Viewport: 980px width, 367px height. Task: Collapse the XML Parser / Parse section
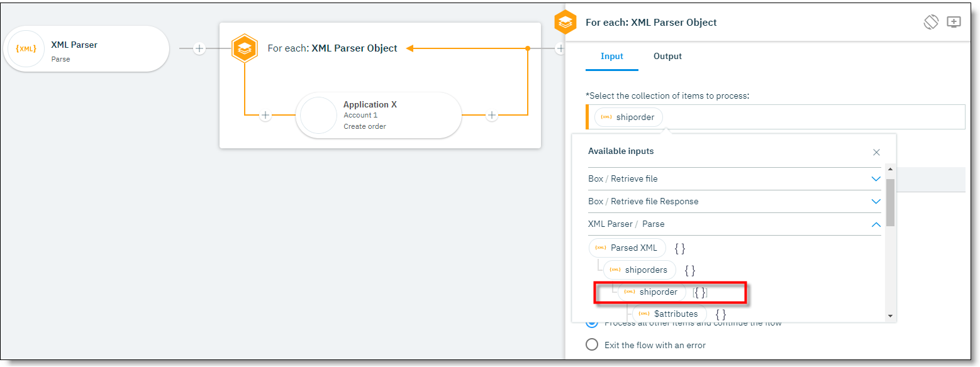(x=876, y=224)
